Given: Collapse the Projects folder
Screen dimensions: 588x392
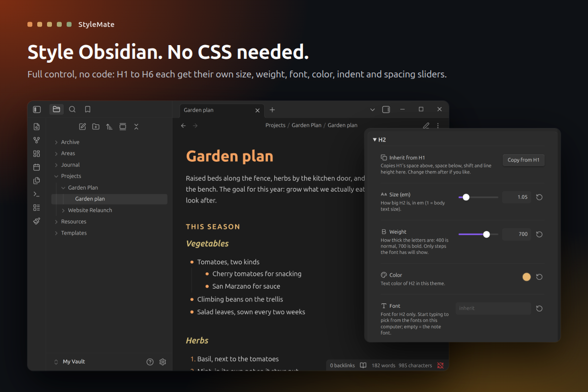Looking at the screenshot, I should [56, 176].
